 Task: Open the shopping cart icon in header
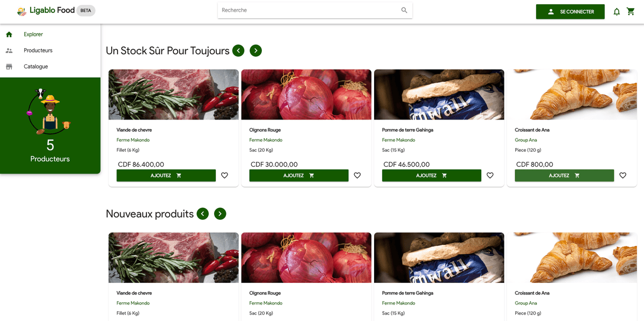coord(631,11)
